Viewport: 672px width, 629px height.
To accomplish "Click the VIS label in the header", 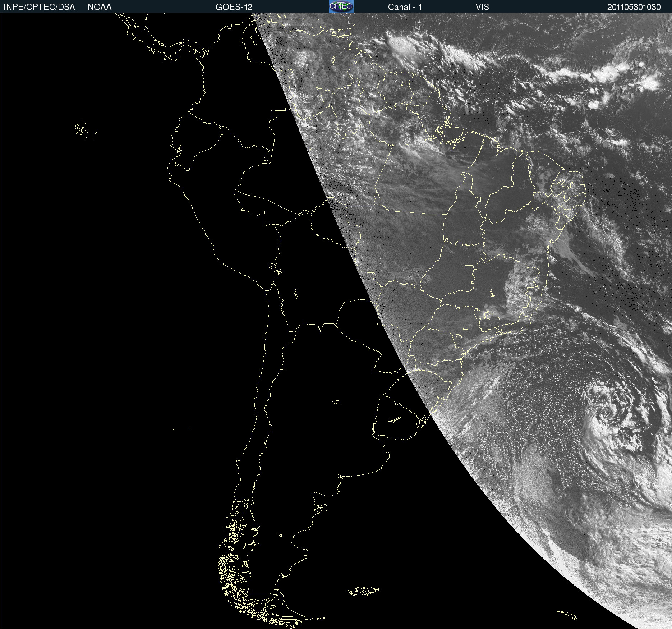I will click(482, 7).
